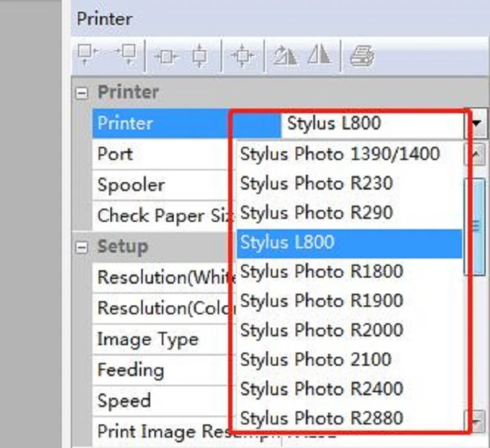This screenshot has width=490, height=448.
Task: Collapse the Setup section
Action: coord(81,247)
